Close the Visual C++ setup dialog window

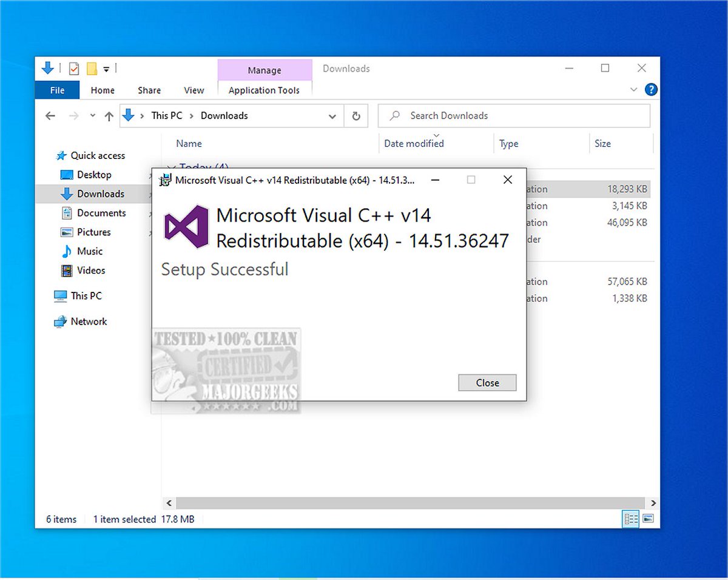click(508, 180)
